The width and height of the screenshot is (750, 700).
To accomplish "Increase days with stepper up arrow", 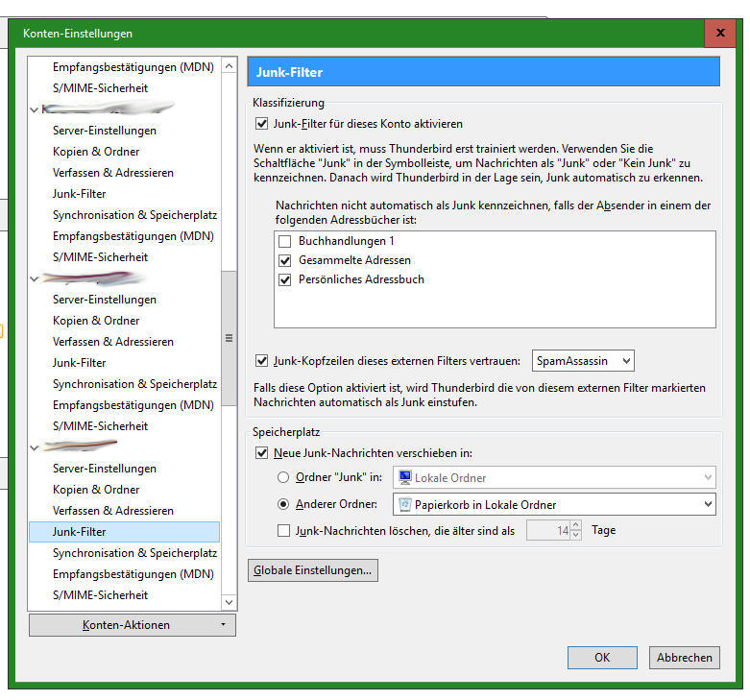I will pyautogui.click(x=576, y=525).
